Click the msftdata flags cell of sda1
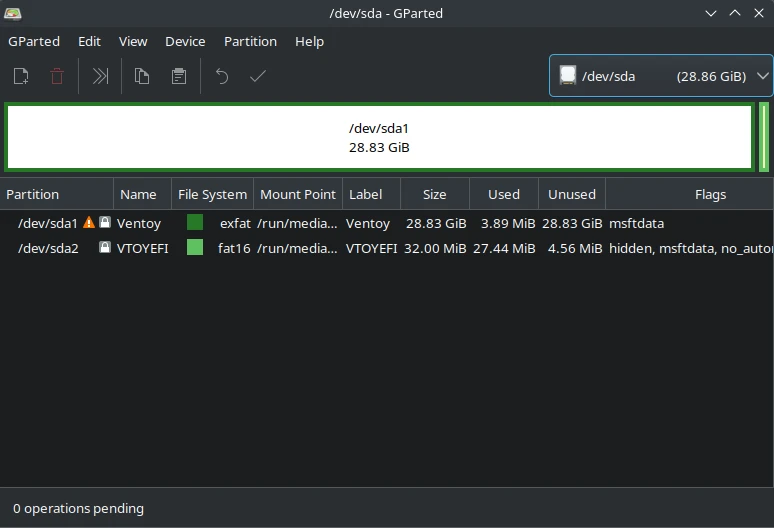The height and width of the screenshot is (528, 774). 636,224
